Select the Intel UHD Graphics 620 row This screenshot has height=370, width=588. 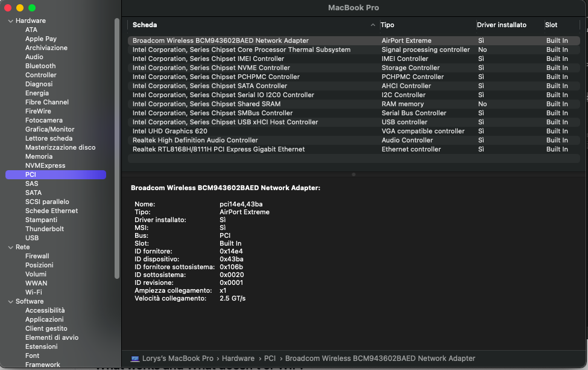click(x=353, y=131)
